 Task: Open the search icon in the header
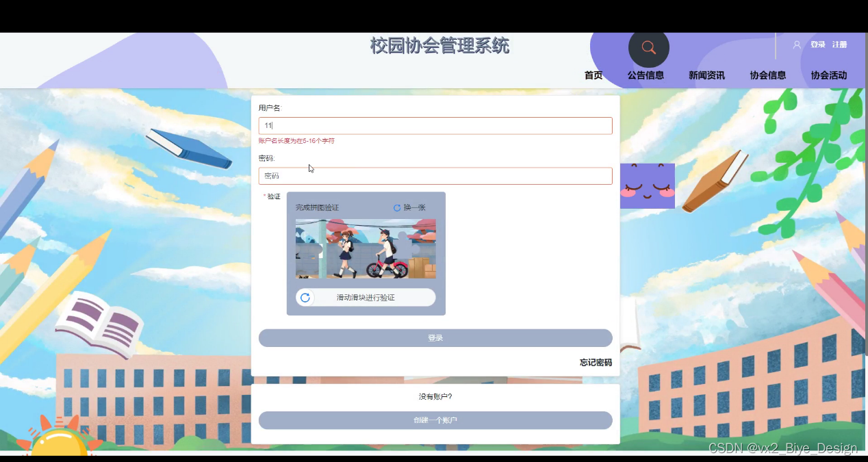click(x=648, y=48)
